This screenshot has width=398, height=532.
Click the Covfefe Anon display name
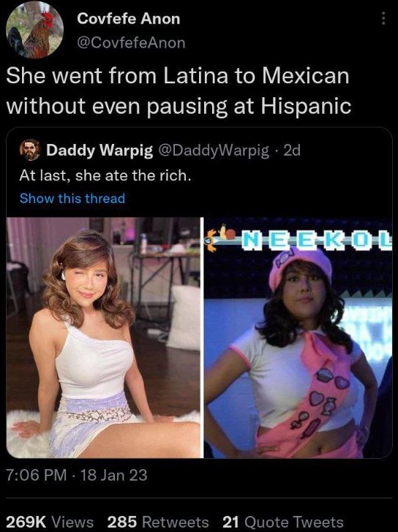point(128,19)
